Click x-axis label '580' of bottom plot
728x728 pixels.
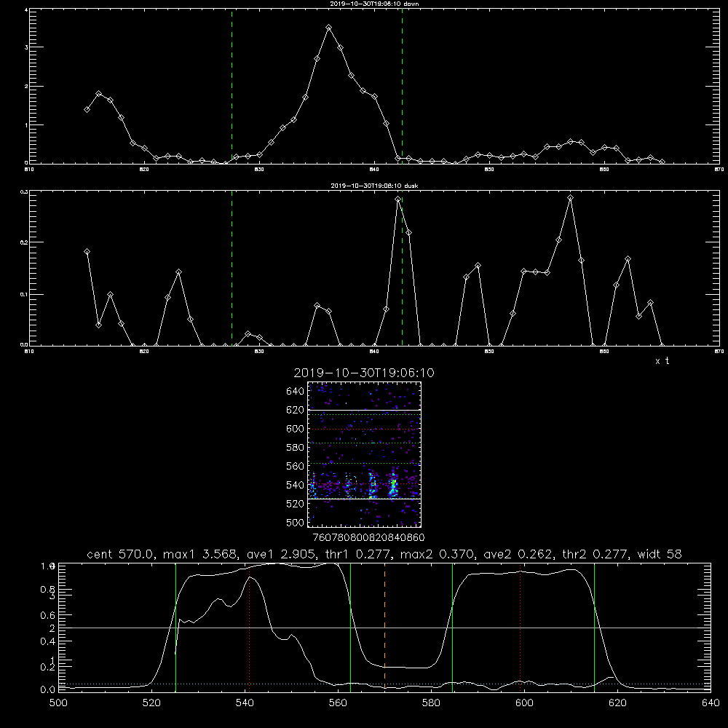click(x=431, y=703)
